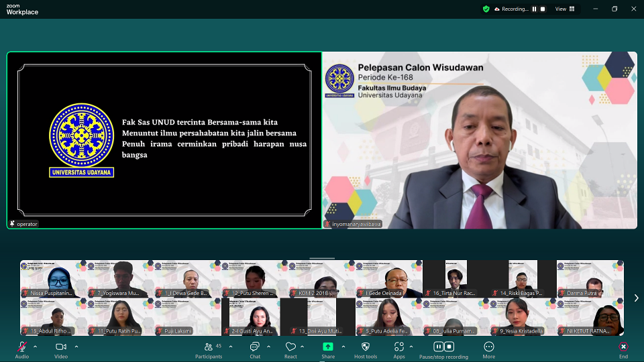This screenshot has height=362, width=644.
Task: Select 7_Yogiswara Mu participant thumbnail
Action: click(120, 279)
